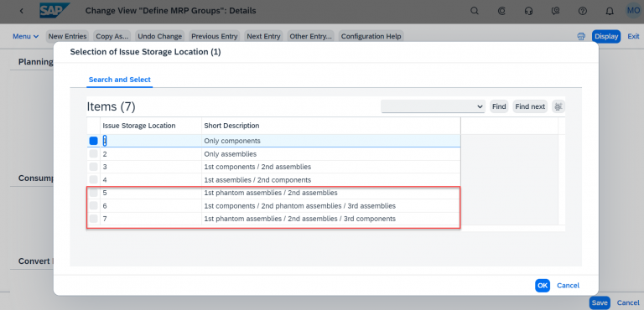Switch to the Search and Select tab
The width and height of the screenshot is (644, 310).
tap(120, 80)
